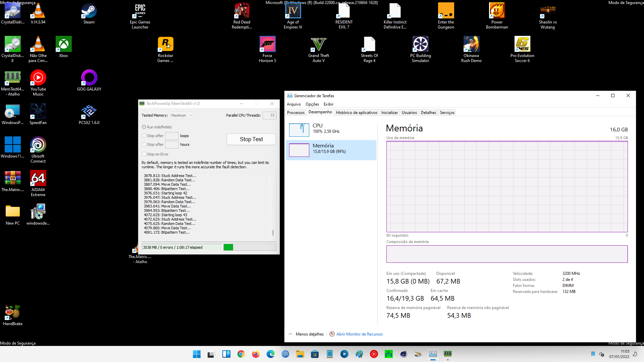Open Google Chrome from the taskbar
The image size is (644, 362).
(241, 354)
